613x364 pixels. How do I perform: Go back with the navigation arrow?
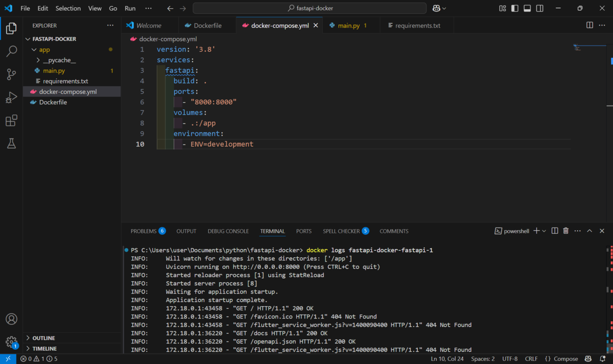pos(170,8)
